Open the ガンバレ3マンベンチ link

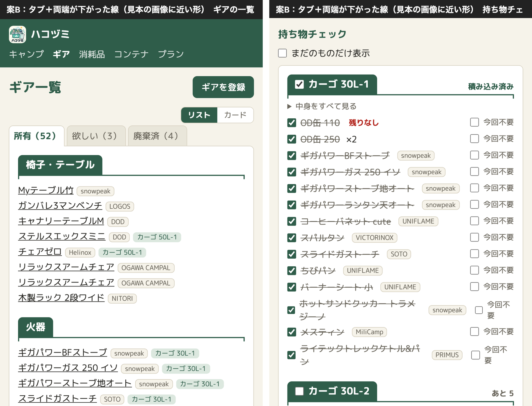(x=60, y=206)
